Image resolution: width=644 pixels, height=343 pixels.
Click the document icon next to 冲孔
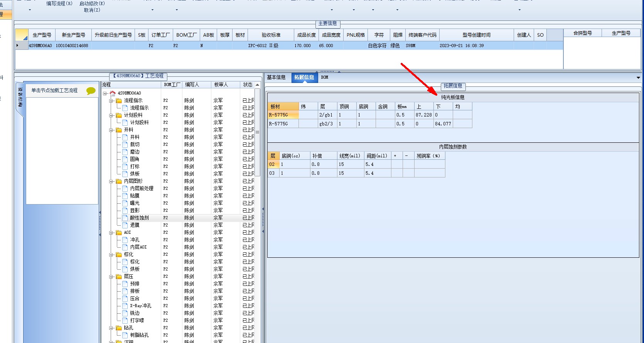pos(125,240)
